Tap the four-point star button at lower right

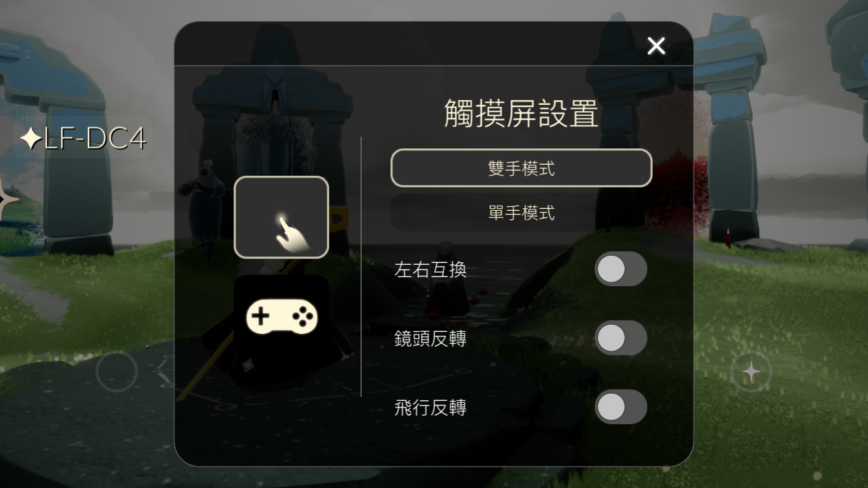coord(751,372)
